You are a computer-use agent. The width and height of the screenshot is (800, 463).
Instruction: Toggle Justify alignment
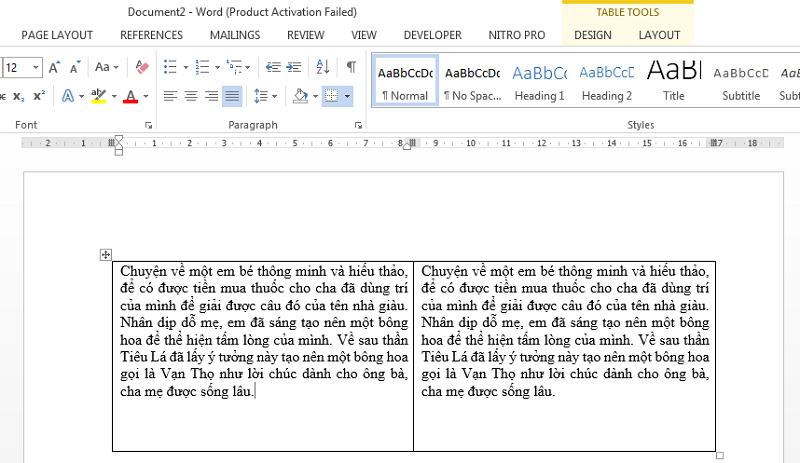pos(232,96)
